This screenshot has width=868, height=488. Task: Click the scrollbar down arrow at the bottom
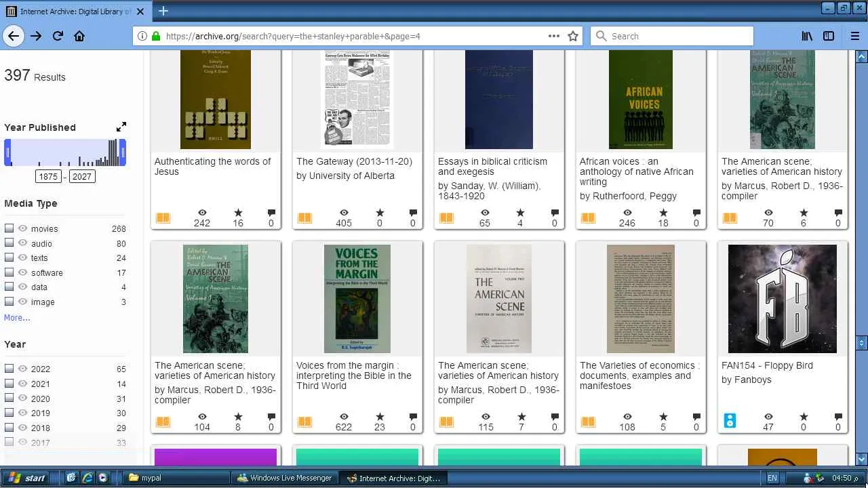(862, 459)
